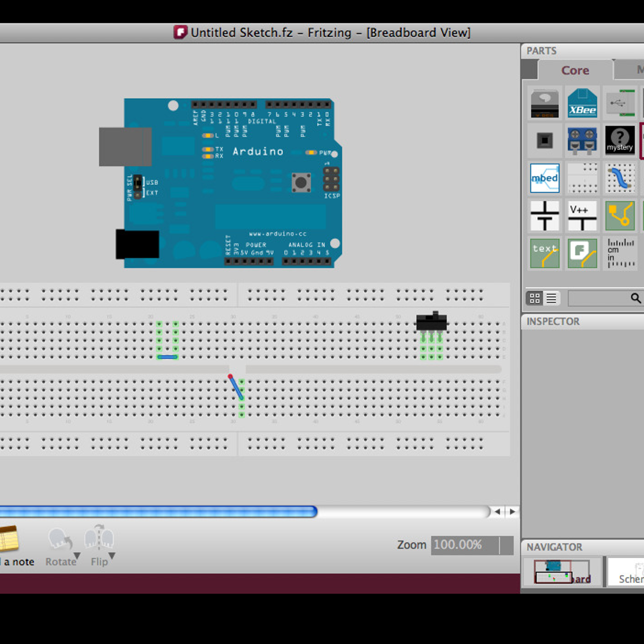
Task: Click the NAVIGATOR panel header
Action: coord(583,547)
